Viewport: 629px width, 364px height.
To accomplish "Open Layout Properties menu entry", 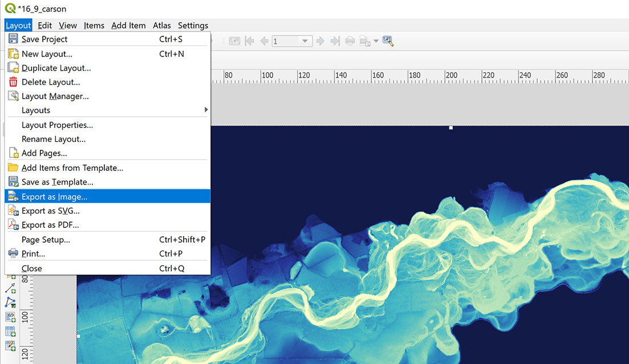I will pyautogui.click(x=108, y=125).
